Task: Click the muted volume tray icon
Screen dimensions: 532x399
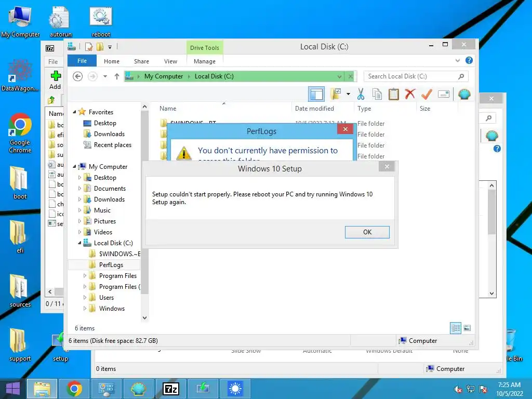Action: tap(458, 389)
